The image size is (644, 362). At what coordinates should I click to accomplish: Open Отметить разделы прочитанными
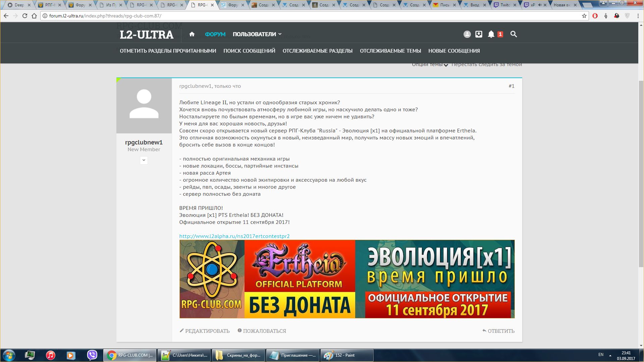pyautogui.click(x=168, y=51)
